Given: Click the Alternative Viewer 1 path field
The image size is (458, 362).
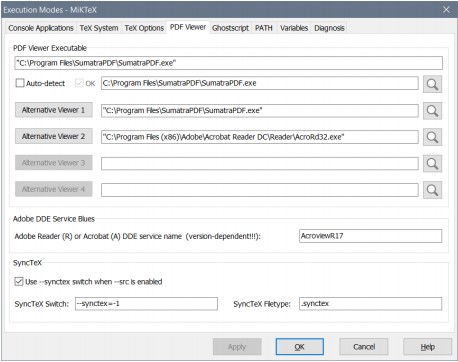Looking at the screenshot, I should [260, 111].
